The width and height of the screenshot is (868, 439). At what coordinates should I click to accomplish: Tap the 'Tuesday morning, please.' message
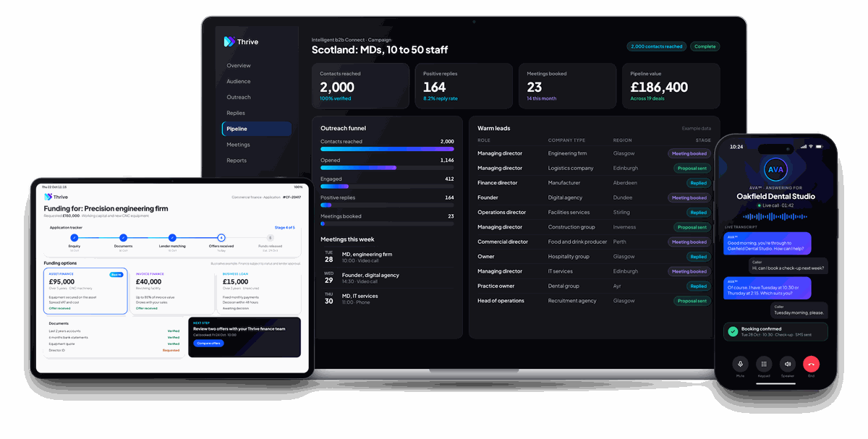(x=799, y=310)
